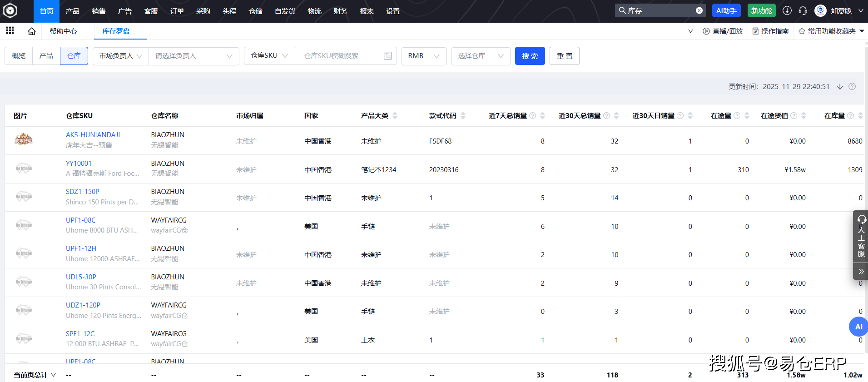Click the download arrow next to update time

point(840,87)
